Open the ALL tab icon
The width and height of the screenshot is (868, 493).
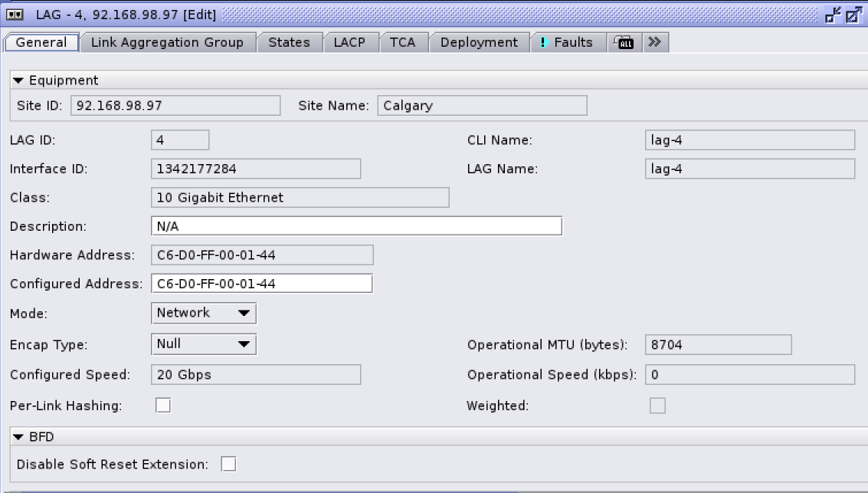click(x=624, y=43)
